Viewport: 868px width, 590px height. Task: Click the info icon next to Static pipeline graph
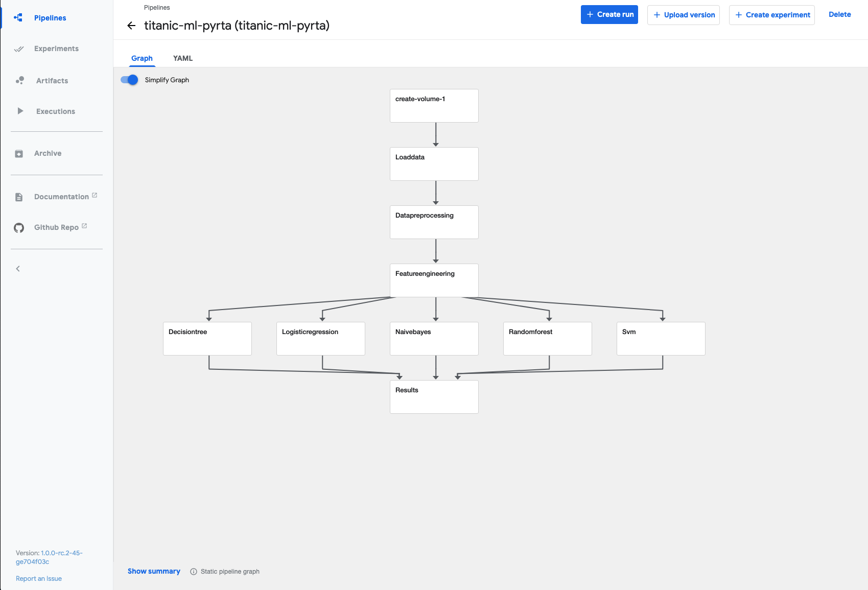pos(193,571)
